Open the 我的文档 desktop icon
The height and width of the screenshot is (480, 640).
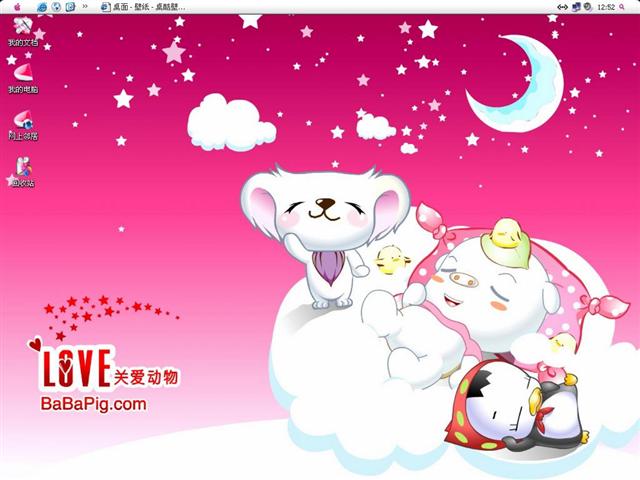pos(23,31)
